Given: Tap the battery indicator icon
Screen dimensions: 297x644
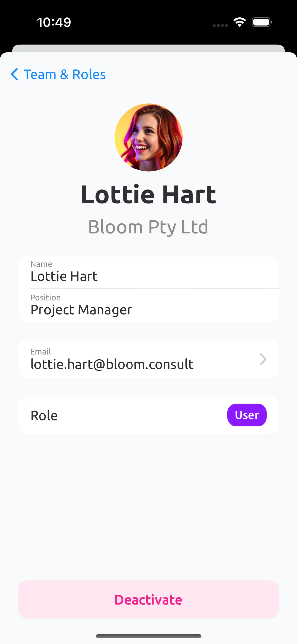Looking at the screenshot, I should click(x=262, y=22).
